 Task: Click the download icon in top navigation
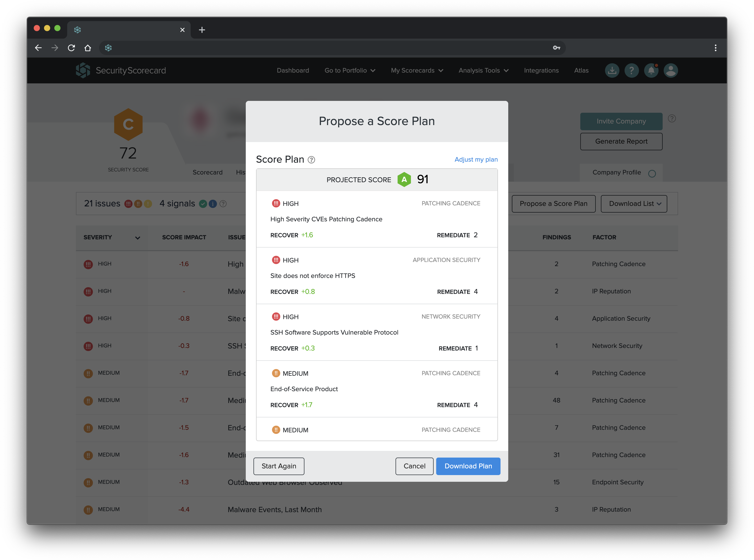pos(612,71)
